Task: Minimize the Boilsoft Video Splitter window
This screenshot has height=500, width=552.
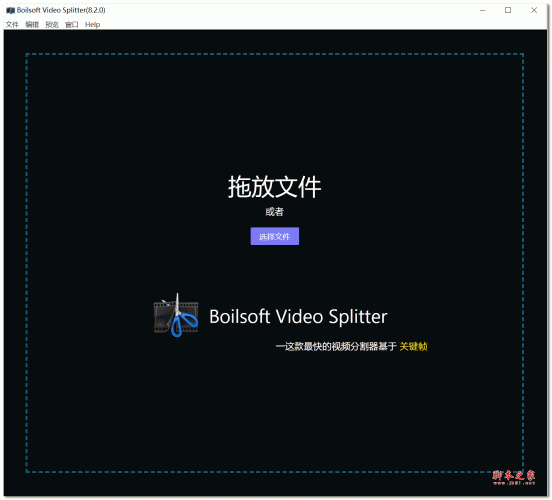Action: coord(483,11)
